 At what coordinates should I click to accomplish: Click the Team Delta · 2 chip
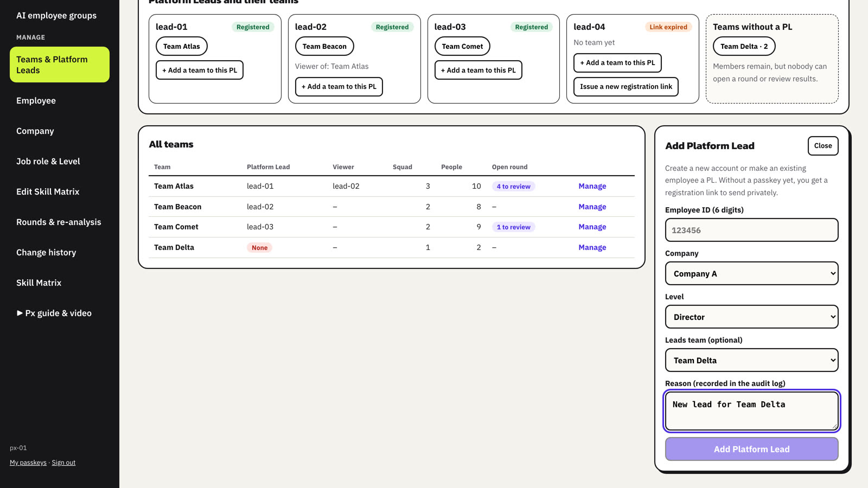[744, 46]
